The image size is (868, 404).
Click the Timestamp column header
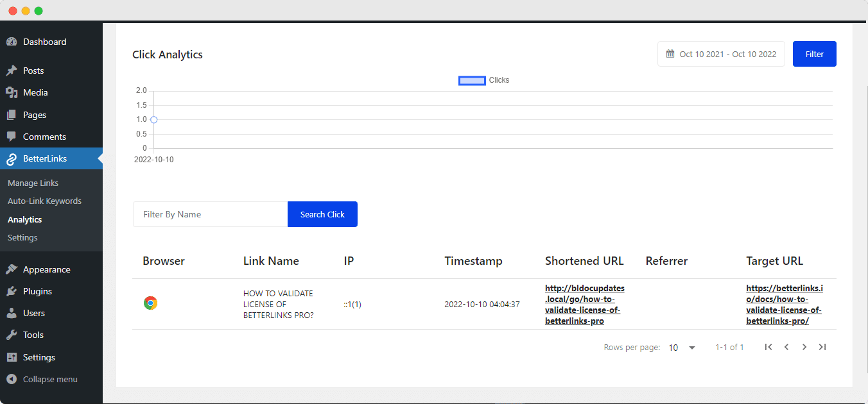(x=473, y=261)
